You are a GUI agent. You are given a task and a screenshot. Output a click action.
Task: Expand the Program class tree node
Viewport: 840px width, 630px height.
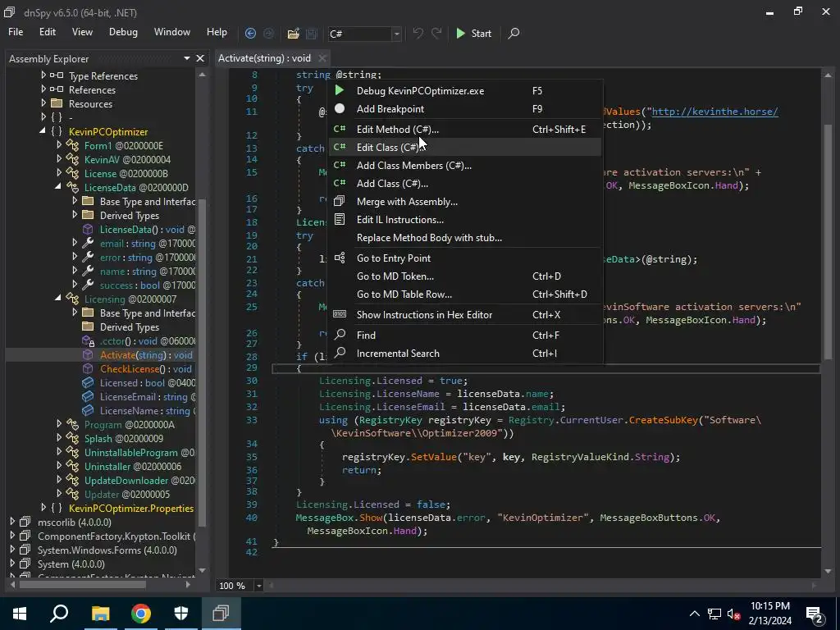(59, 425)
